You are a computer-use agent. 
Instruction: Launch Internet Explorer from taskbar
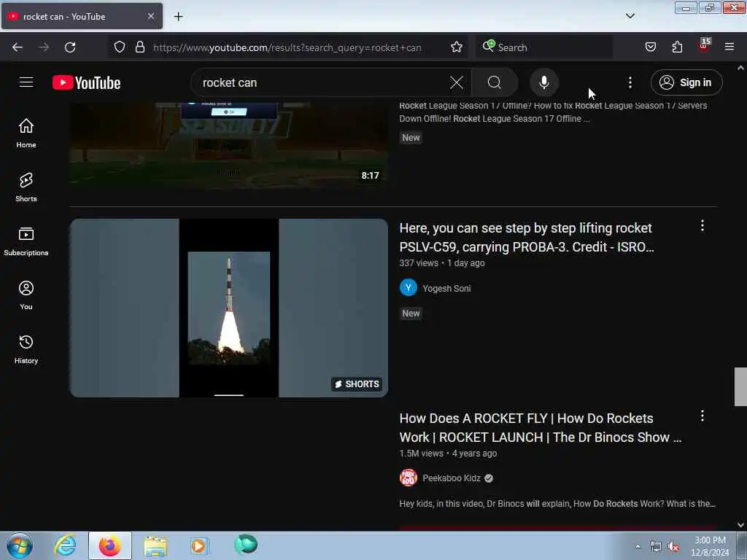point(65,545)
